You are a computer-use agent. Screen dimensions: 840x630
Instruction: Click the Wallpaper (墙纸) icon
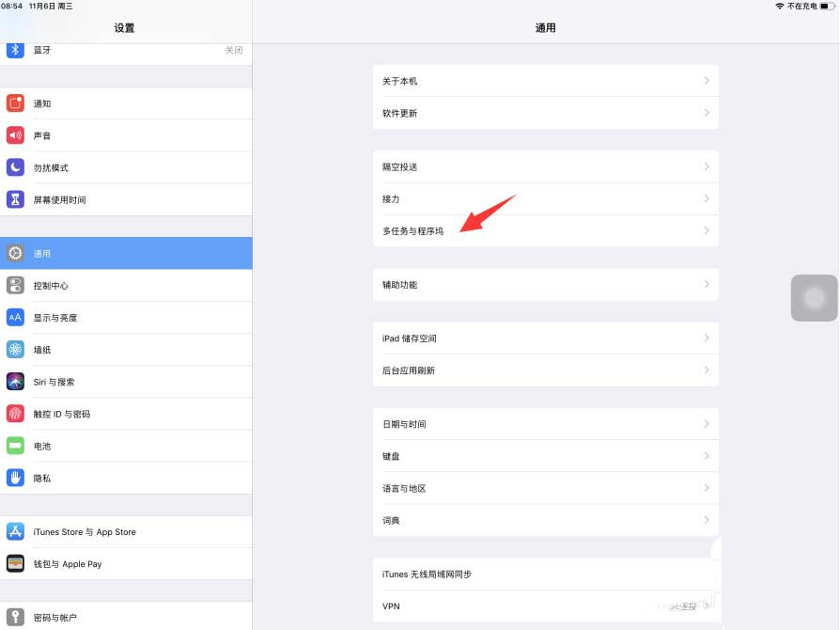pos(14,349)
